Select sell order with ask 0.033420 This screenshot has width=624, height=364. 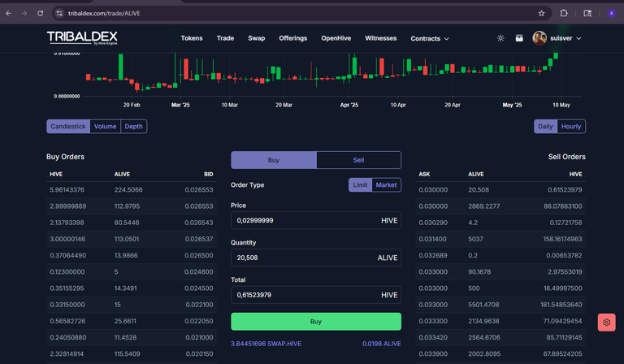click(500, 337)
